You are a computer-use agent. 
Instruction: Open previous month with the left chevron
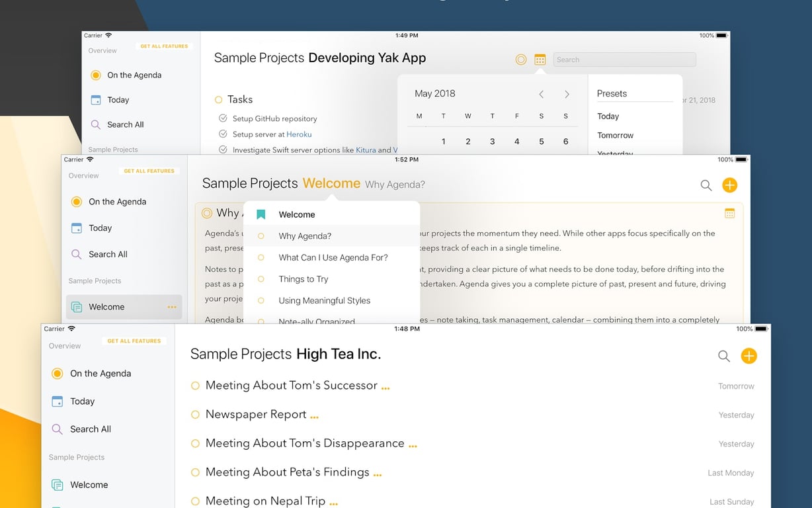coord(541,94)
